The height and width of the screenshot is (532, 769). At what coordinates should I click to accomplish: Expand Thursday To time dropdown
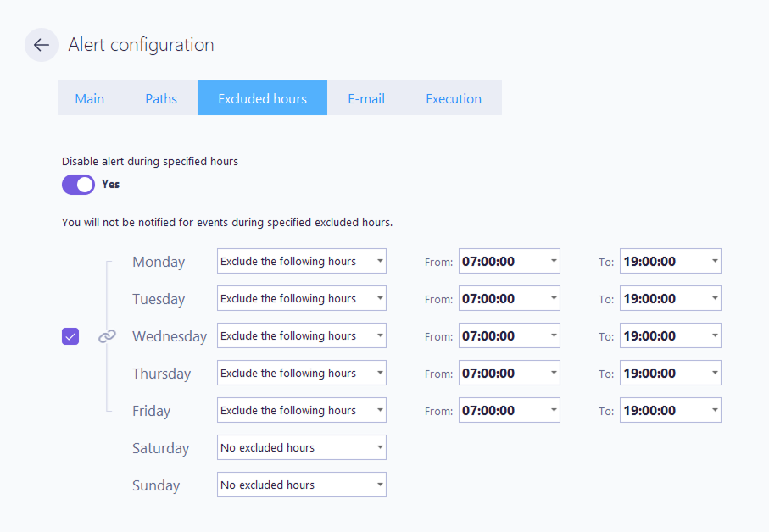671,373
